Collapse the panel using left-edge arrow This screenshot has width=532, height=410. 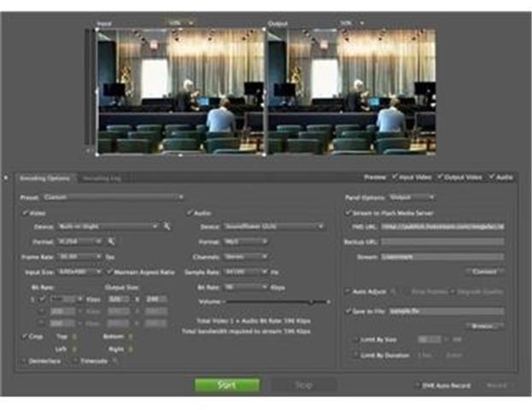tap(7, 179)
